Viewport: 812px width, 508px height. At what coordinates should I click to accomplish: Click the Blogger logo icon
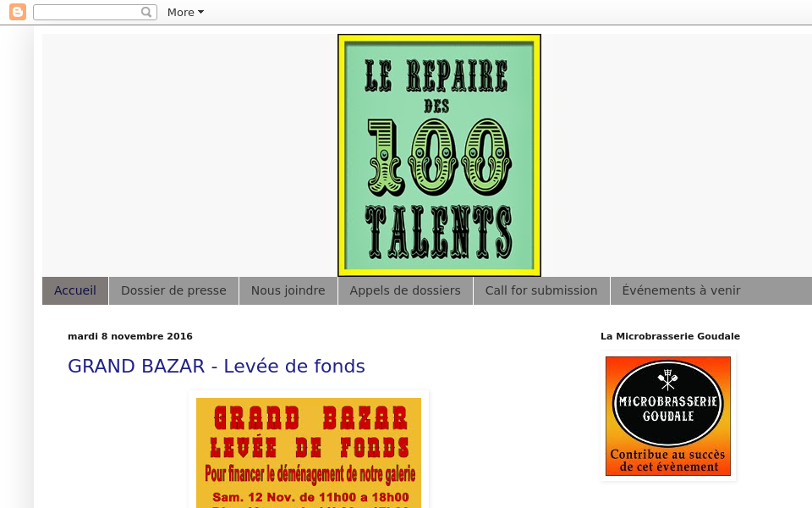tap(17, 12)
